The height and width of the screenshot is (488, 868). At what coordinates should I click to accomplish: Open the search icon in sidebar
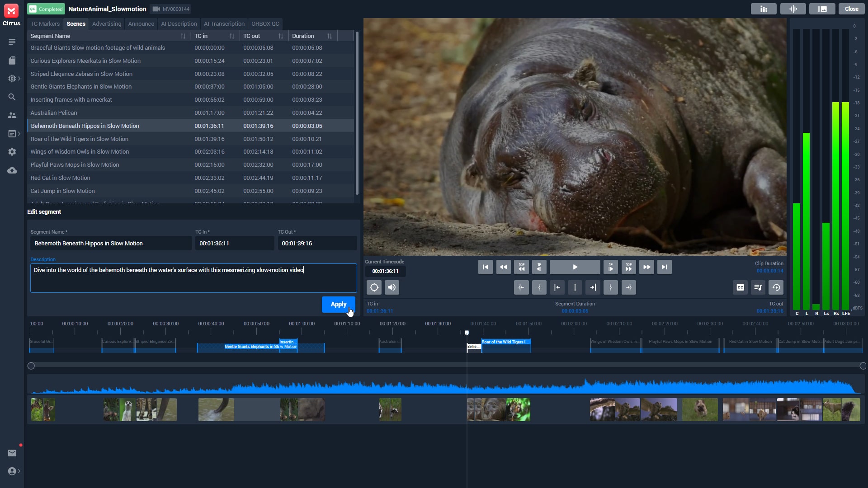click(x=12, y=97)
